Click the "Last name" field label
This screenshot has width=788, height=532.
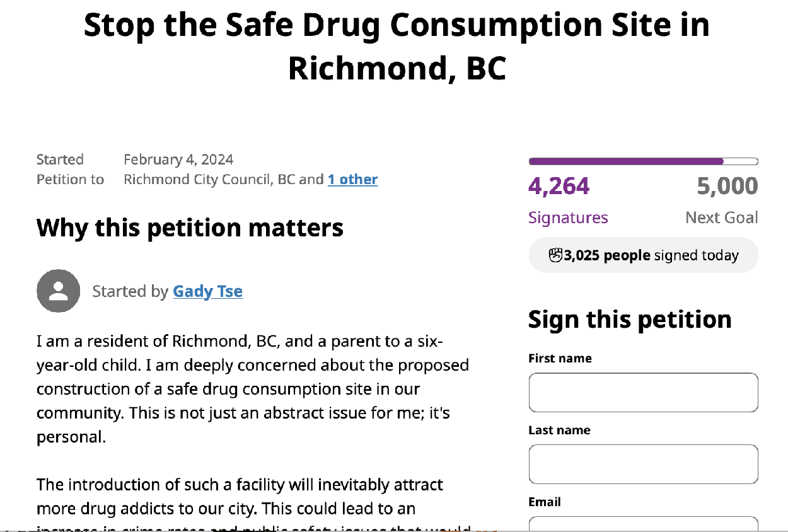[x=559, y=430]
